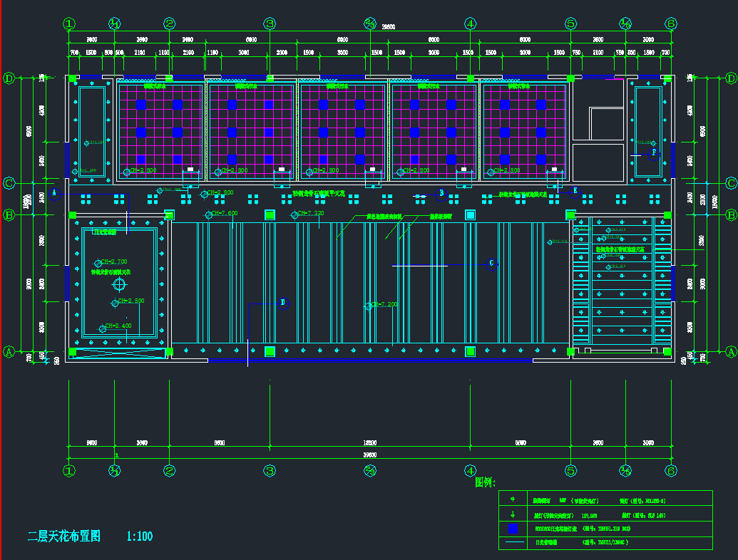Click the CH=7.200 ceiling height label
The width and height of the screenshot is (738, 560).
(382, 305)
